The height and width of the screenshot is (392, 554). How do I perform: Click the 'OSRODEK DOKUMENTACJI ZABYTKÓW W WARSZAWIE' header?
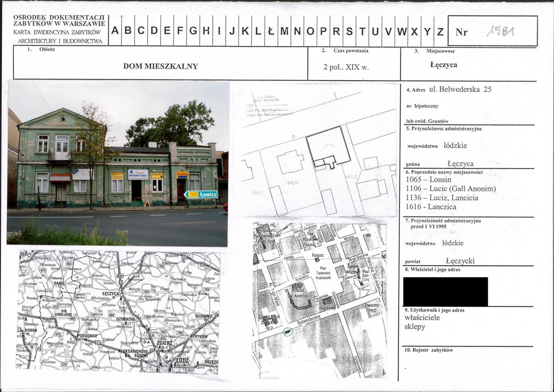pos(59,20)
